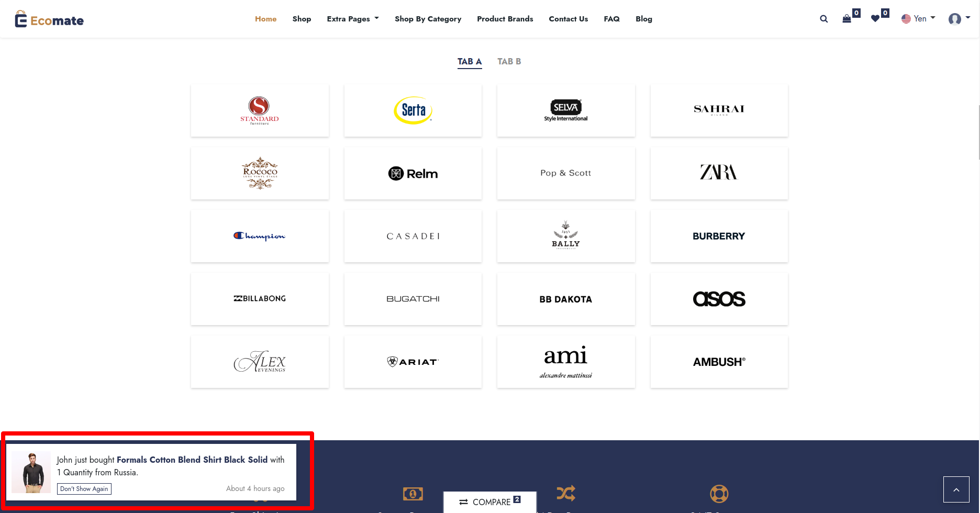The width and height of the screenshot is (980, 513).
Task: Select the Burberry brand card
Action: (719, 236)
